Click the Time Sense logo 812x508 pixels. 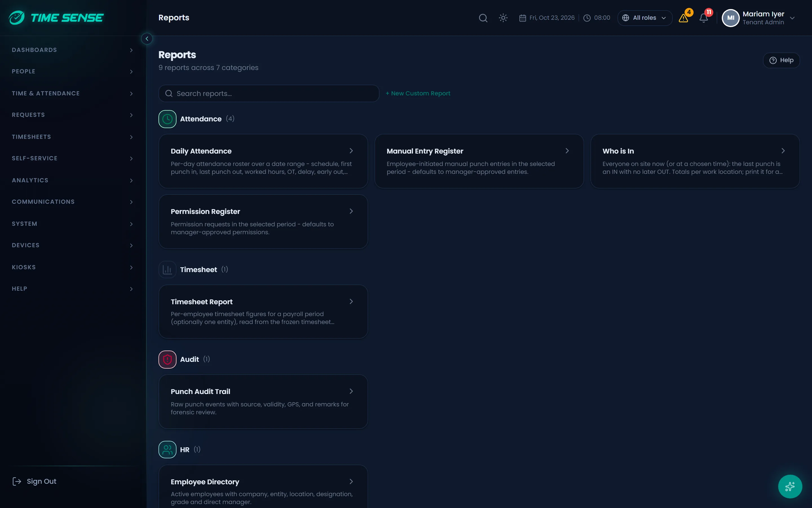(56, 17)
